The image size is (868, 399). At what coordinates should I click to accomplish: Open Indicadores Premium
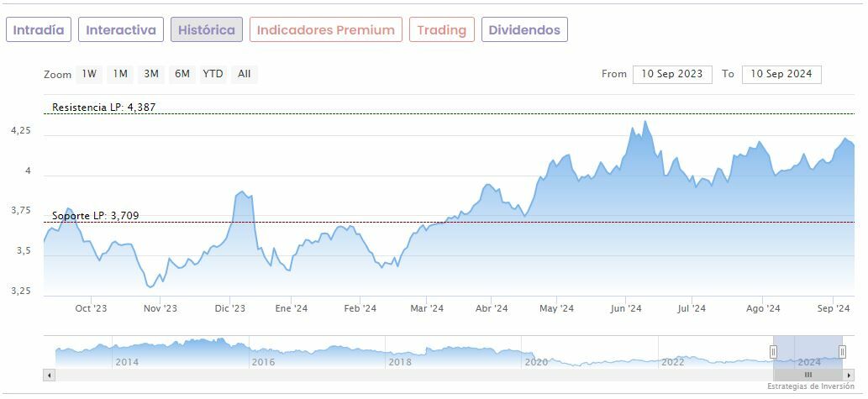click(x=325, y=30)
